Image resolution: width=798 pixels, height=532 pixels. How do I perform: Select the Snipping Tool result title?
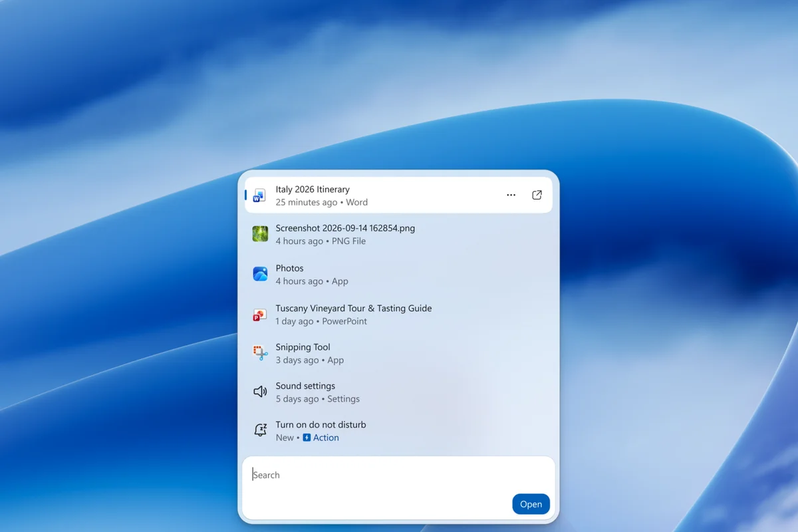click(303, 347)
